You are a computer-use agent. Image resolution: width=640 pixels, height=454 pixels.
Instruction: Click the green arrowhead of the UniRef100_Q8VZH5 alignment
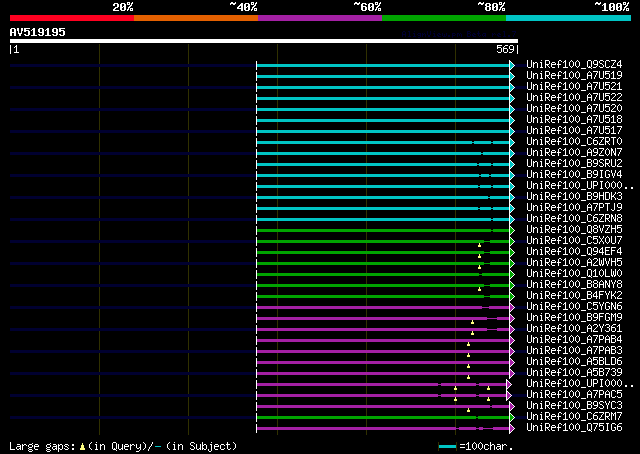coord(512,231)
